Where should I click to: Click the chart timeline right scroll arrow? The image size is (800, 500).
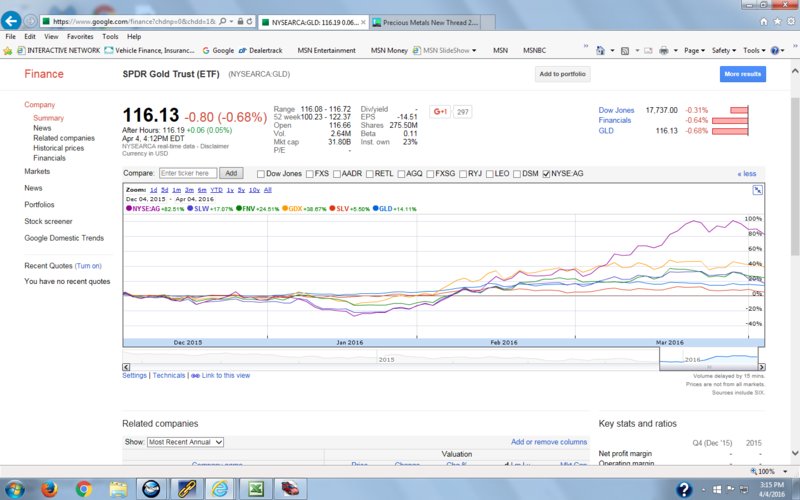pyautogui.click(x=761, y=367)
